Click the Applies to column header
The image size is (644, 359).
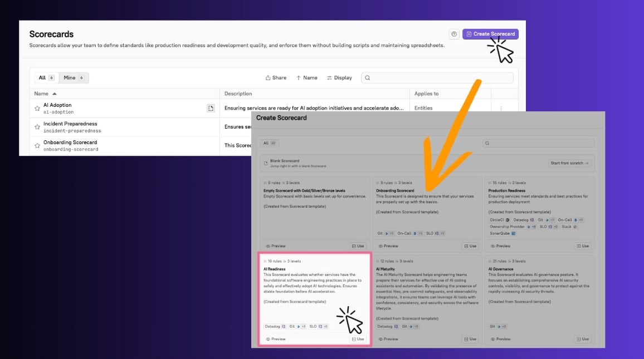(x=426, y=94)
